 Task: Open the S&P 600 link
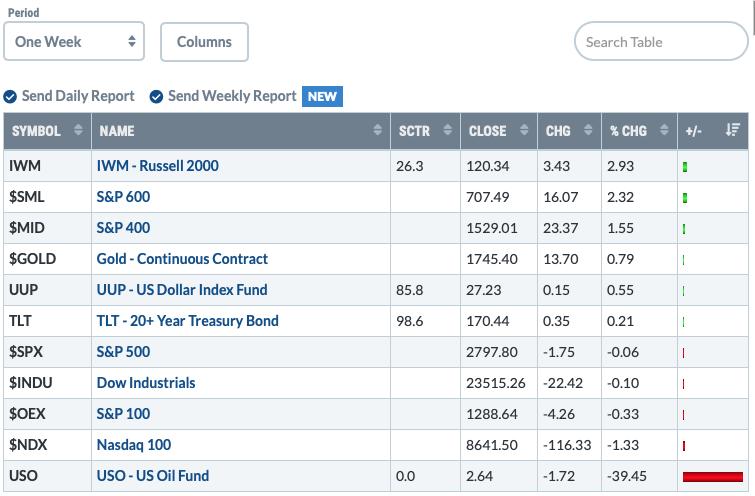click(x=123, y=196)
